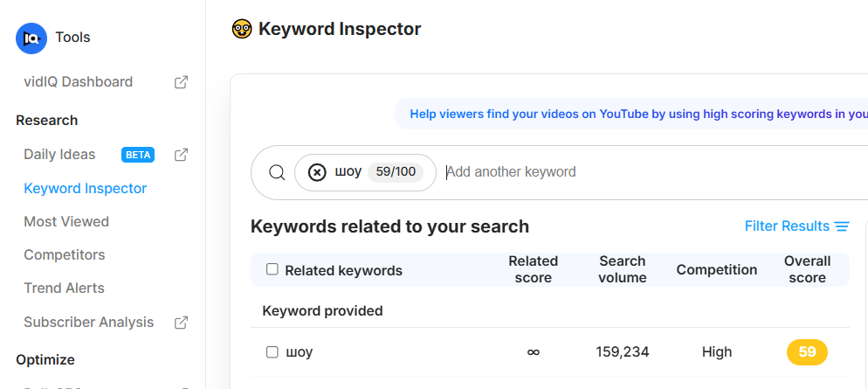Check the шоу keyword row checkbox
Image resolution: width=868 pixels, height=389 pixels.
272,352
